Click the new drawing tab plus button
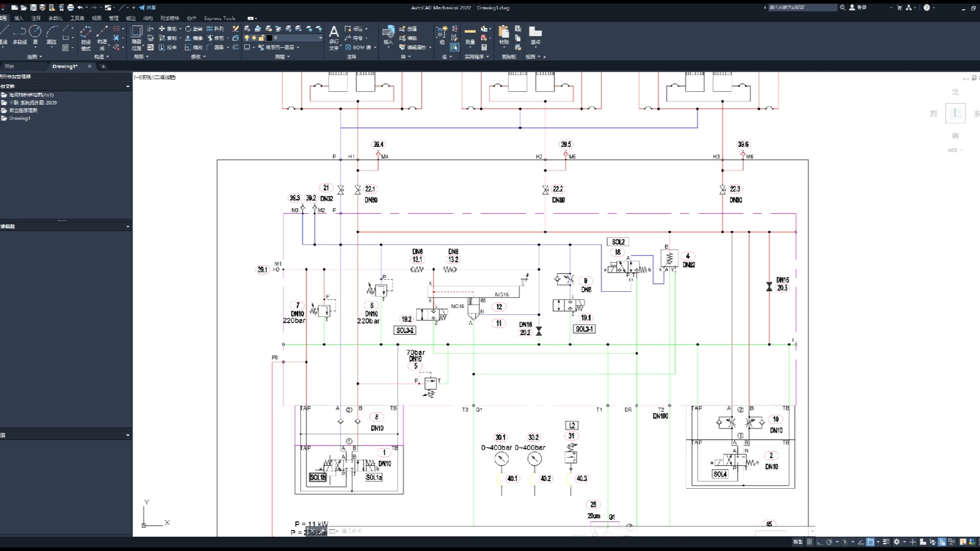The height and width of the screenshot is (551, 980). pyautogui.click(x=103, y=66)
